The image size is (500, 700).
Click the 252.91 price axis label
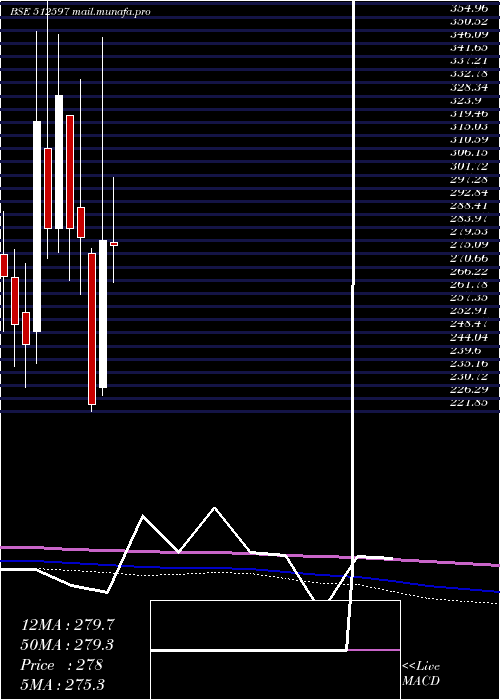click(x=469, y=311)
